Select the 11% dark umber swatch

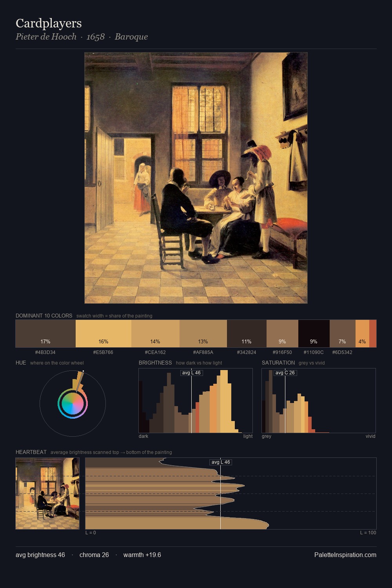tap(247, 334)
